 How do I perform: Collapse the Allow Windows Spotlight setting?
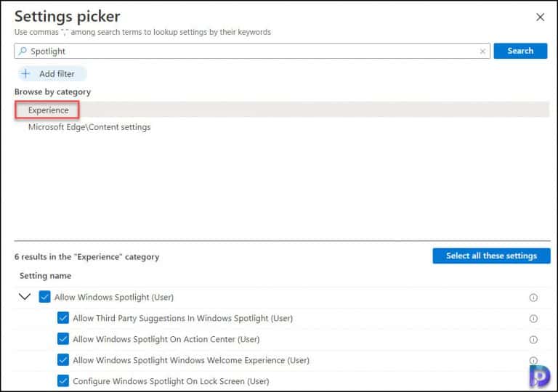[x=25, y=296]
